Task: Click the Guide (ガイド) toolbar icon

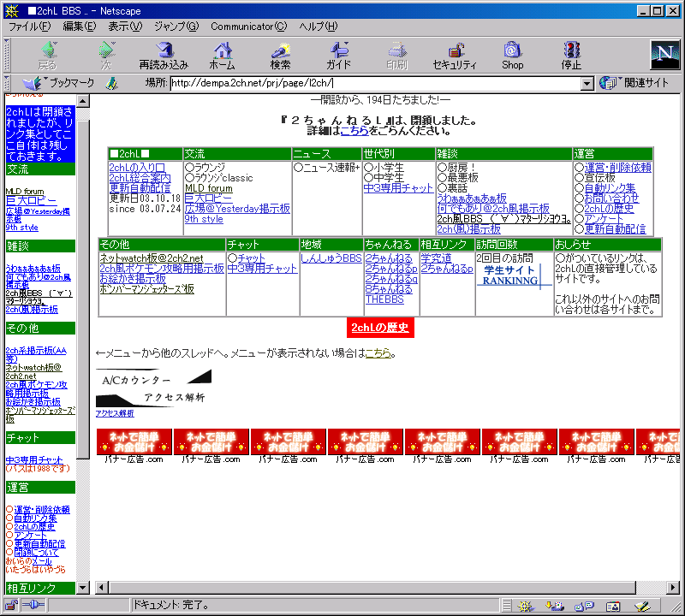Action: tap(338, 55)
